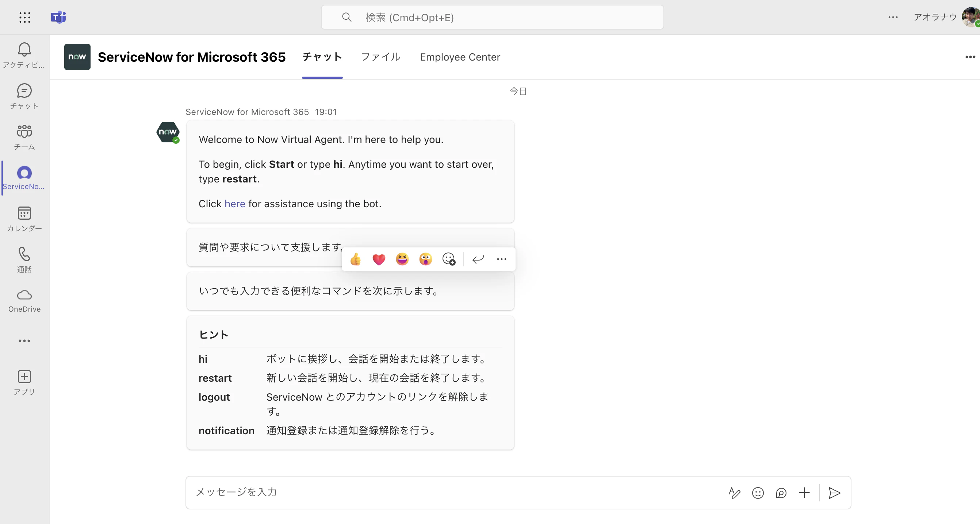The image size is (980, 524).
Task: Open settings and more near profile
Action: 893,17
